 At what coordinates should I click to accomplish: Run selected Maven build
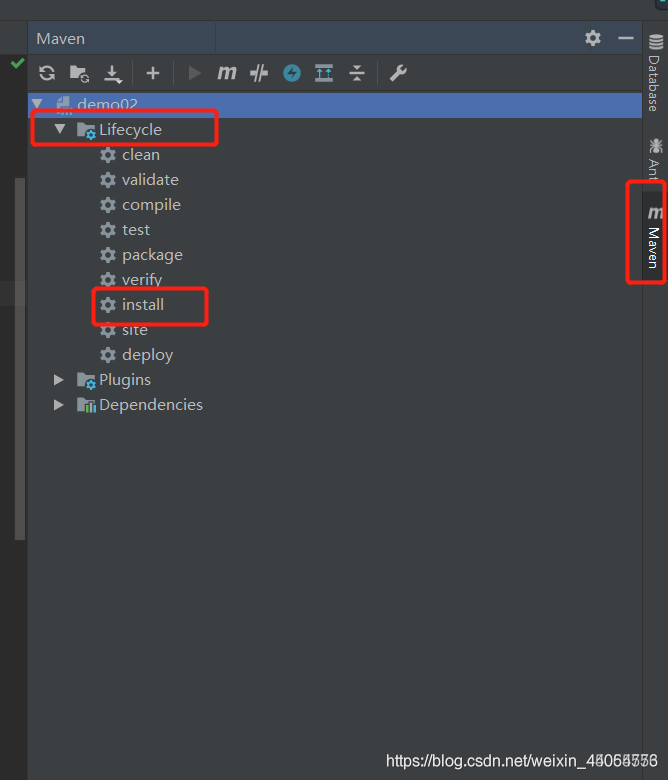click(194, 74)
